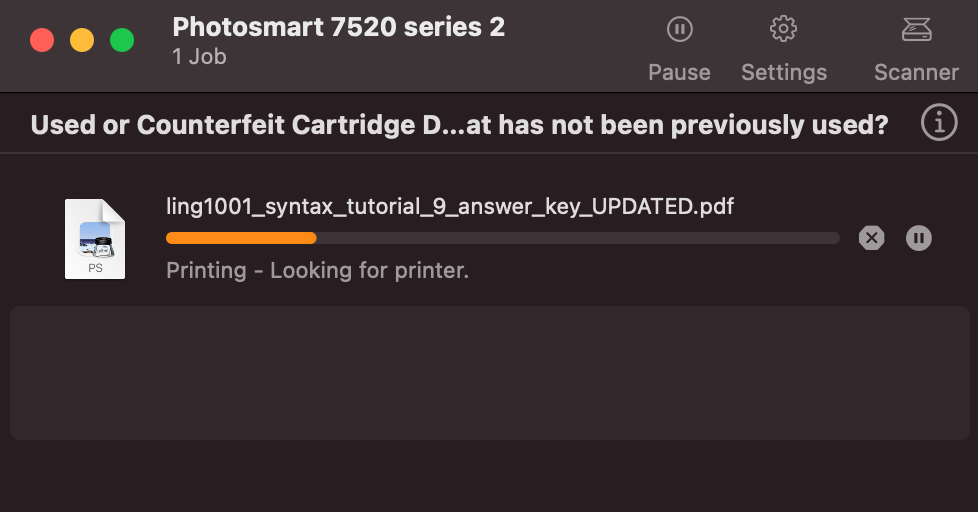The height and width of the screenshot is (512, 978).
Task: Click the PS document thumbnail
Action: (x=95, y=239)
